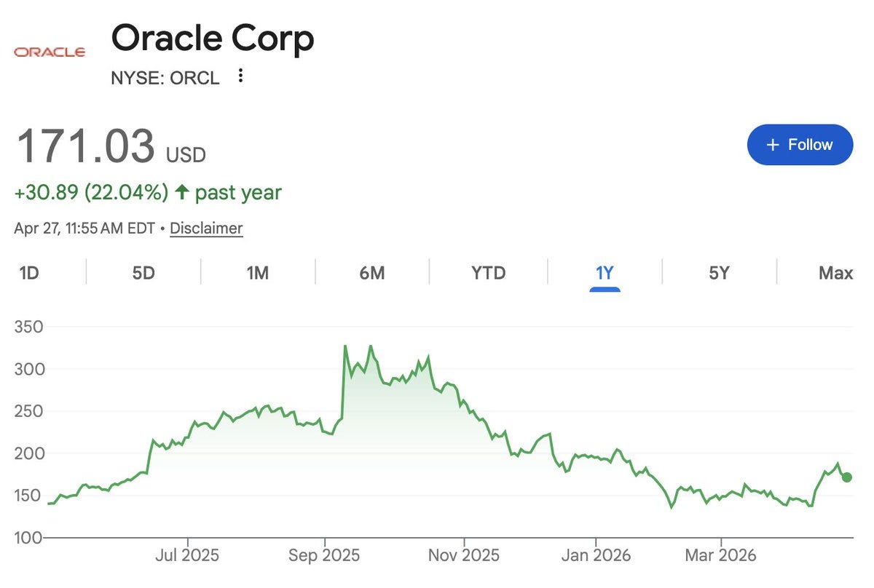Click the Jan 2026 axis label

596,555
